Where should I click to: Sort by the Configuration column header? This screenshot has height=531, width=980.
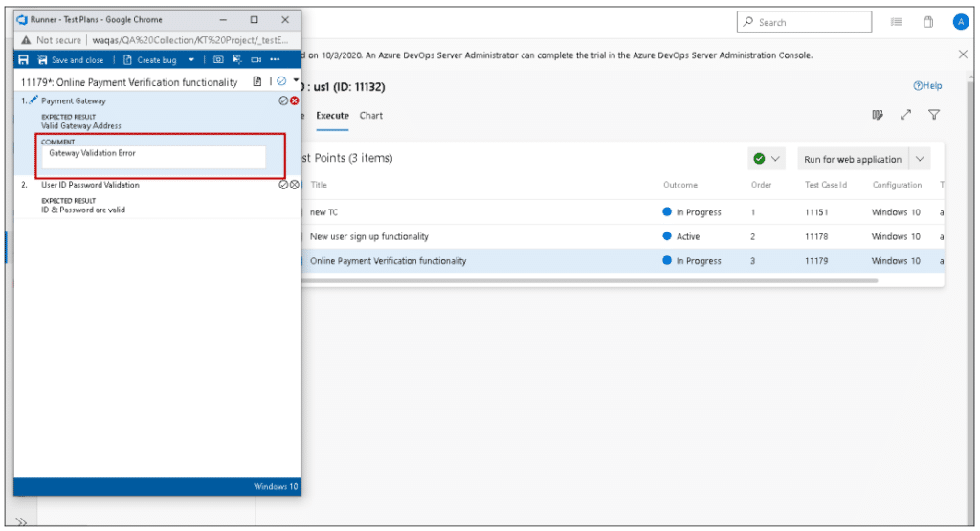coord(897,185)
